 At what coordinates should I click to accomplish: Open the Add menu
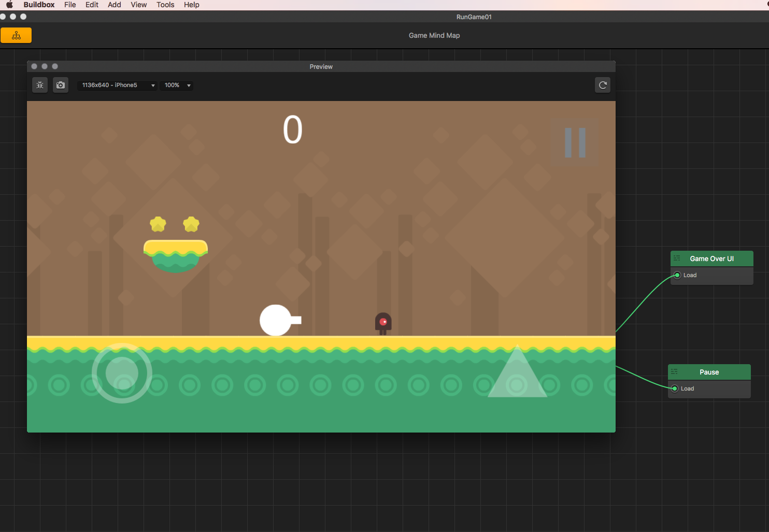[115, 5]
